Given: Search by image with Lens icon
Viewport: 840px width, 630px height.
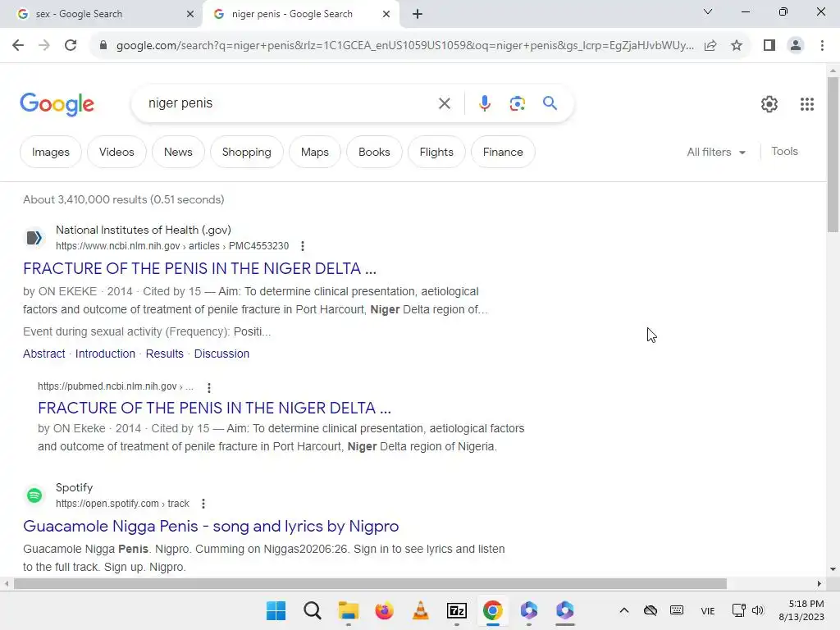Looking at the screenshot, I should 517,103.
